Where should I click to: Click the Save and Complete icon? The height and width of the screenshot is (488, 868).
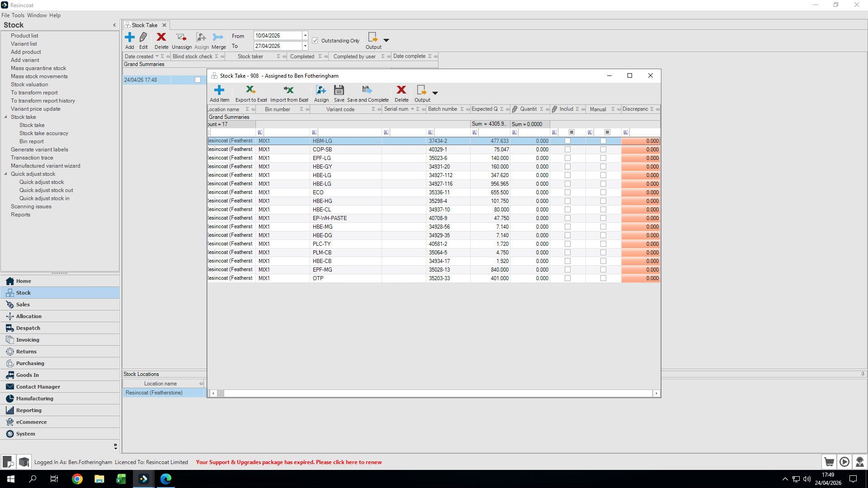[x=367, y=90]
